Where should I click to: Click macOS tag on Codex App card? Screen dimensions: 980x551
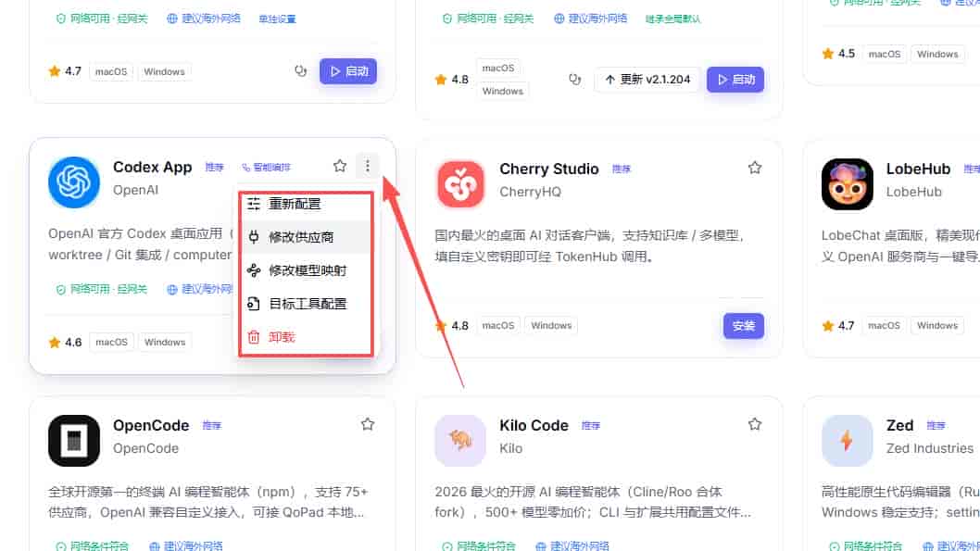[112, 343]
